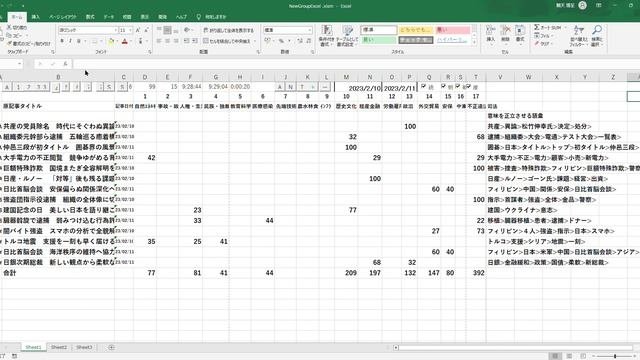
Task: Click the insert function fx icon
Action: (65, 64)
